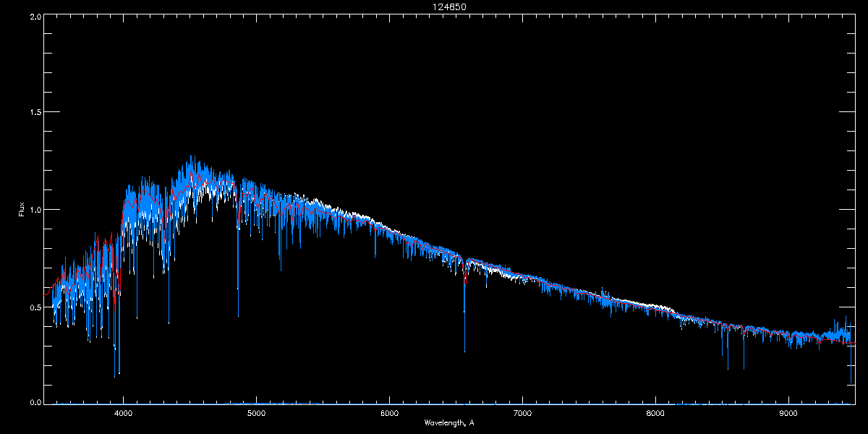Select the absorption lines near 8500 Å

pos(727,354)
